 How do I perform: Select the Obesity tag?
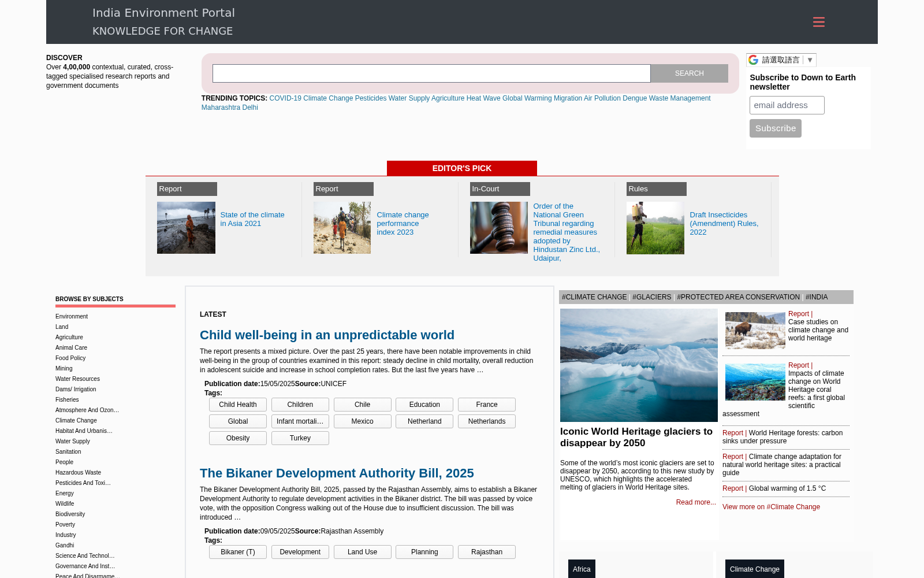[x=238, y=438]
